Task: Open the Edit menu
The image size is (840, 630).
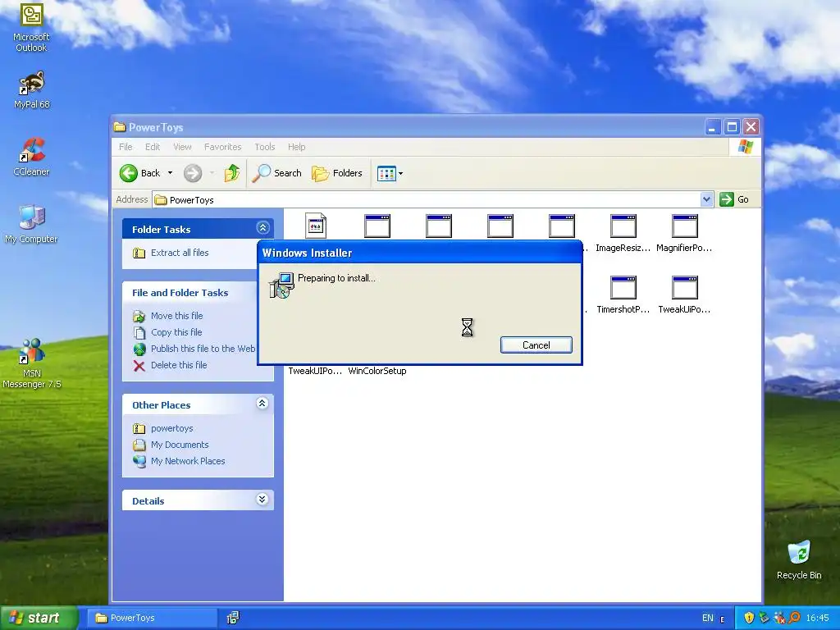Action: pos(153,147)
